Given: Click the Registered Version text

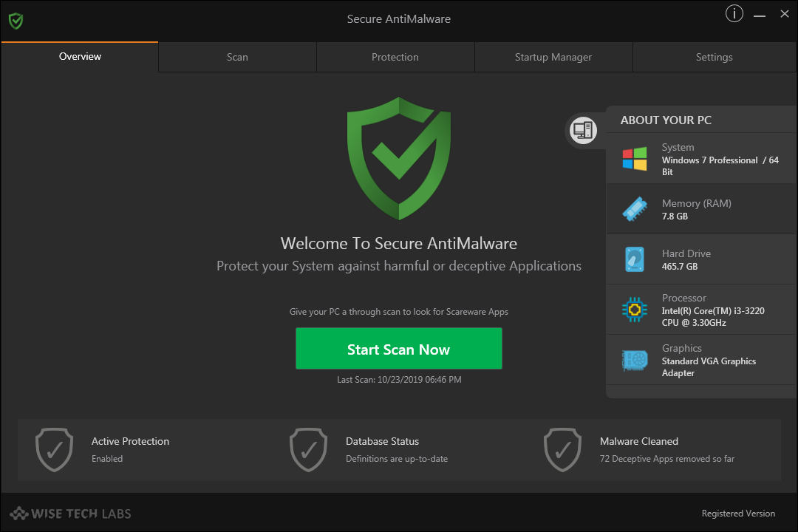Looking at the screenshot, I should [738, 514].
